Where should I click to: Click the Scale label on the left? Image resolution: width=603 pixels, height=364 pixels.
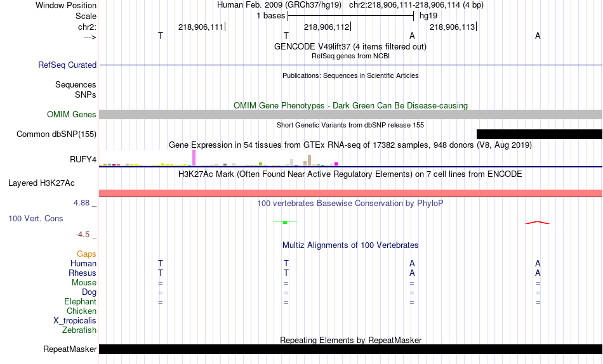[86, 16]
